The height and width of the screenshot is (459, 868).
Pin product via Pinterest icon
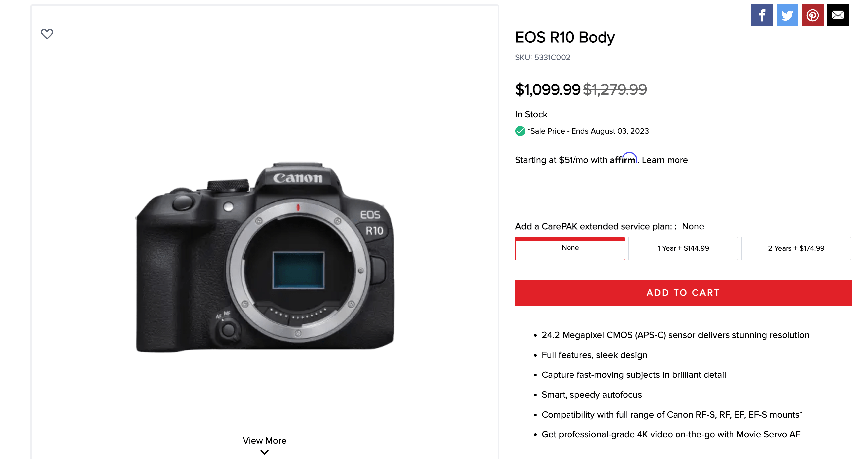(812, 15)
